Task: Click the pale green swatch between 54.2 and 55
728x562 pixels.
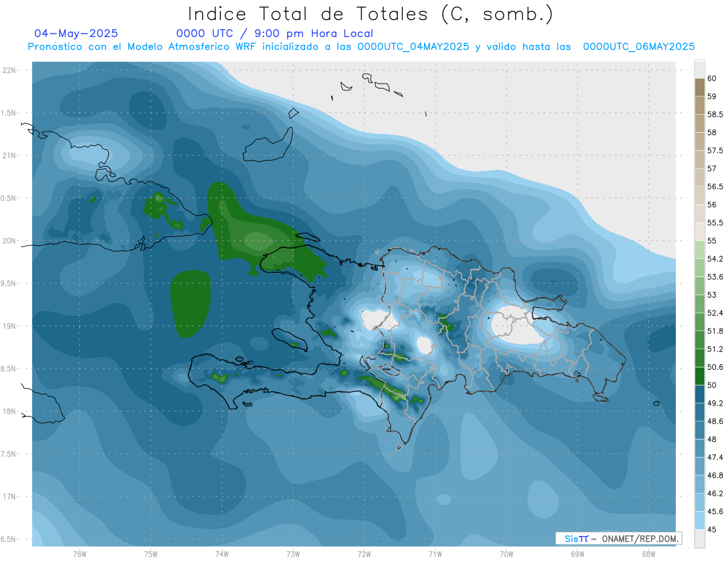Action: [699, 250]
